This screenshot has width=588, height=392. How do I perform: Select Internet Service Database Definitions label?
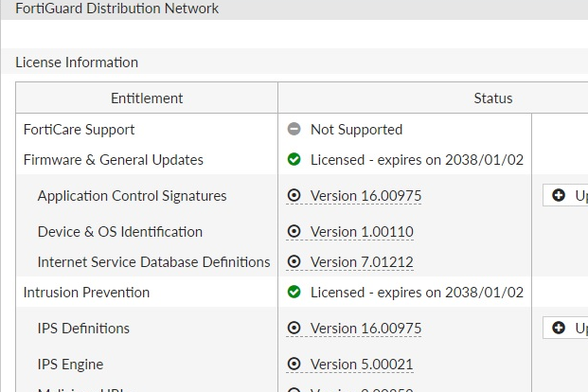[x=153, y=262]
